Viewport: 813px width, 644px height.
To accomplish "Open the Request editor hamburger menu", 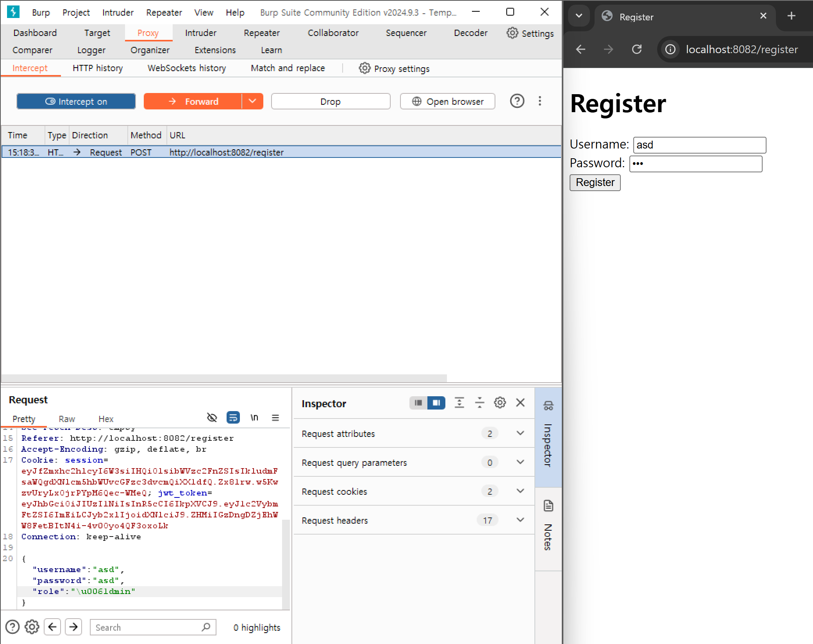I will point(275,418).
